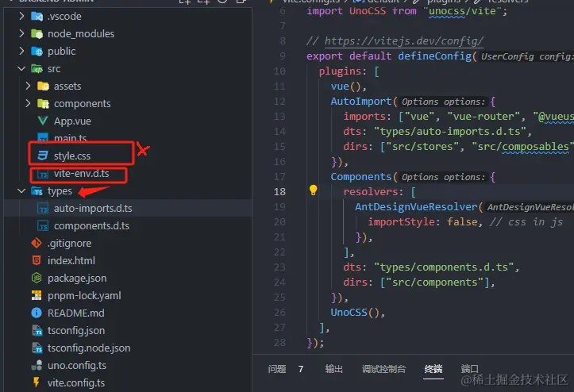Open style.css in the explorer
574x392 pixels.
tap(72, 156)
